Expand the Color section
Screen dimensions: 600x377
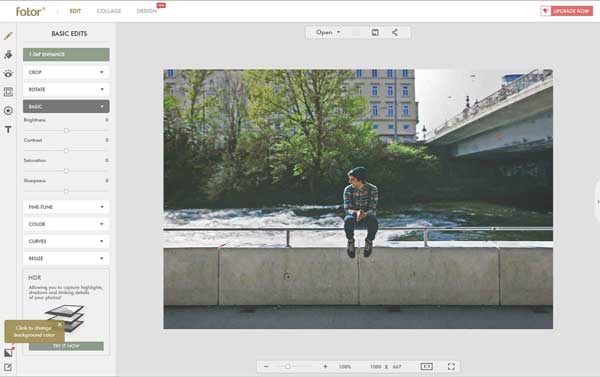[x=66, y=224]
